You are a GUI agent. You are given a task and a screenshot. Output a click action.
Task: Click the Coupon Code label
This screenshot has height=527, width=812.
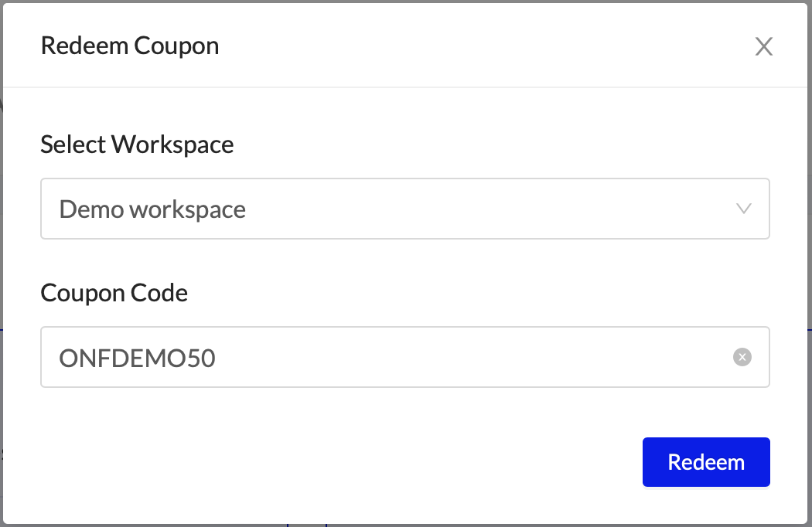(114, 293)
